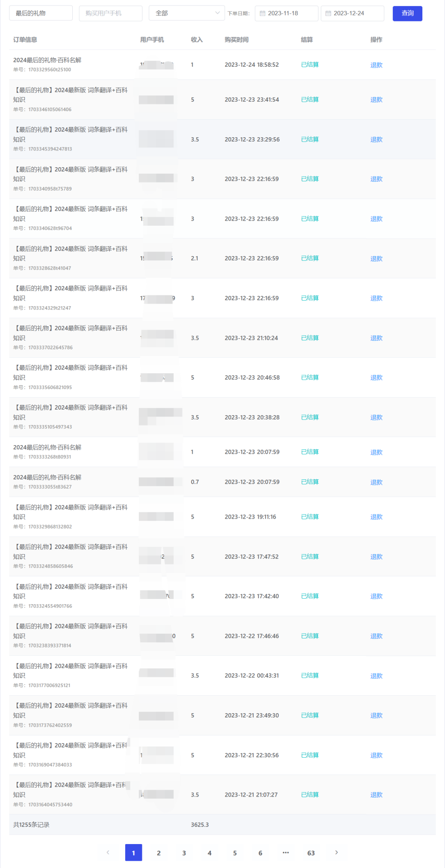Click 已结算 status for 2023-12-22 17:46:46 order
The image size is (445, 868).
pos(309,636)
